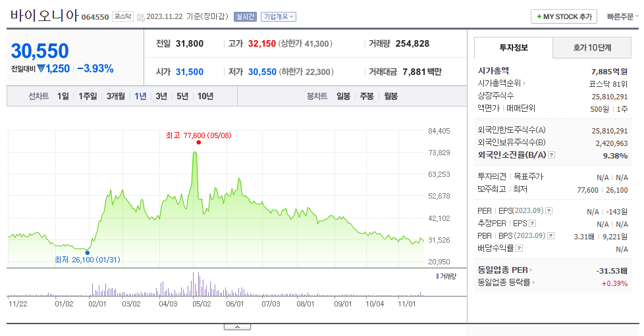Select the 10년 line chart period
The height and width of the screenshot is (336, 644).
coord(205,97)
